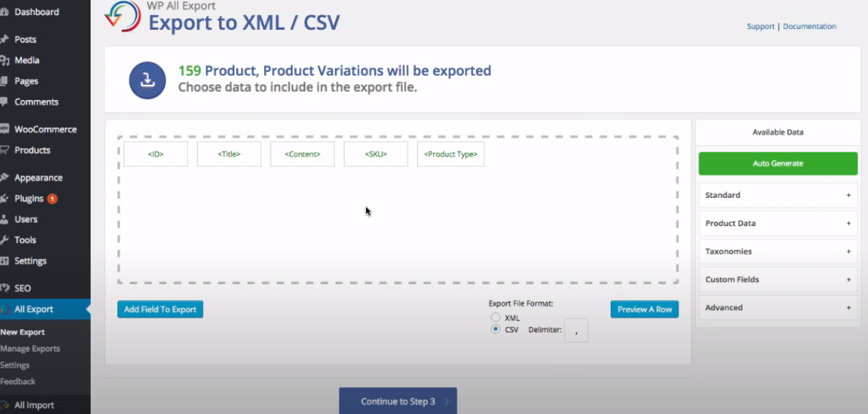Select the <Product Type> export field
The height and width of the screenshot is (414, 868).
451,154
